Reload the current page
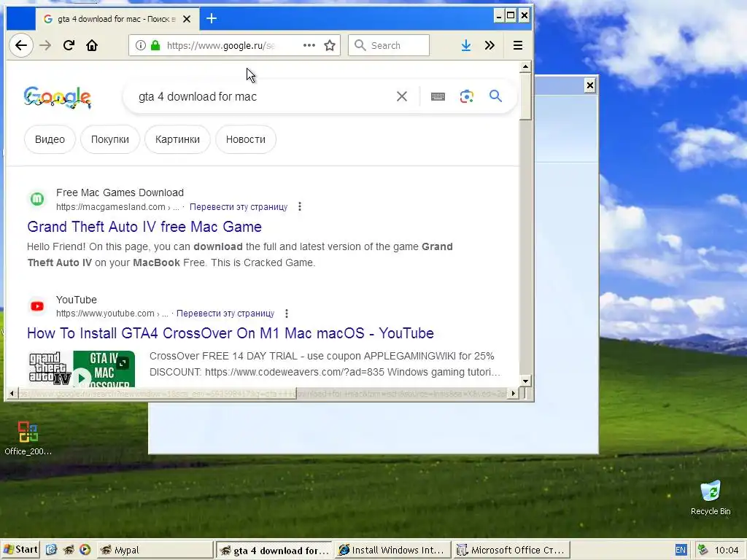 [x=69, y=45]
